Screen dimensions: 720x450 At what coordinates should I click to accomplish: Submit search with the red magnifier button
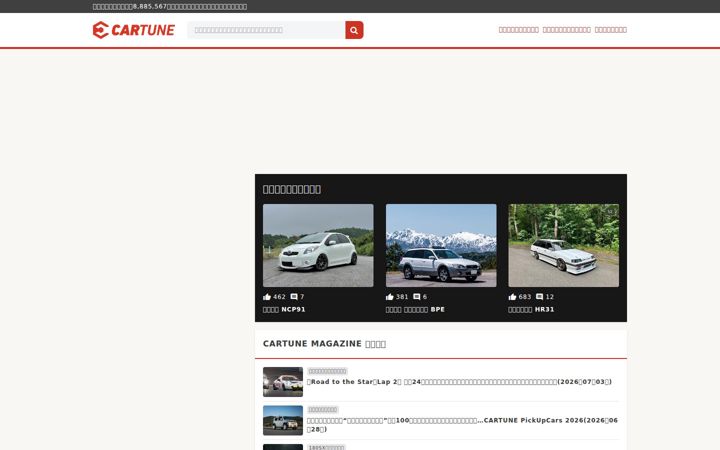pos(354,30)
